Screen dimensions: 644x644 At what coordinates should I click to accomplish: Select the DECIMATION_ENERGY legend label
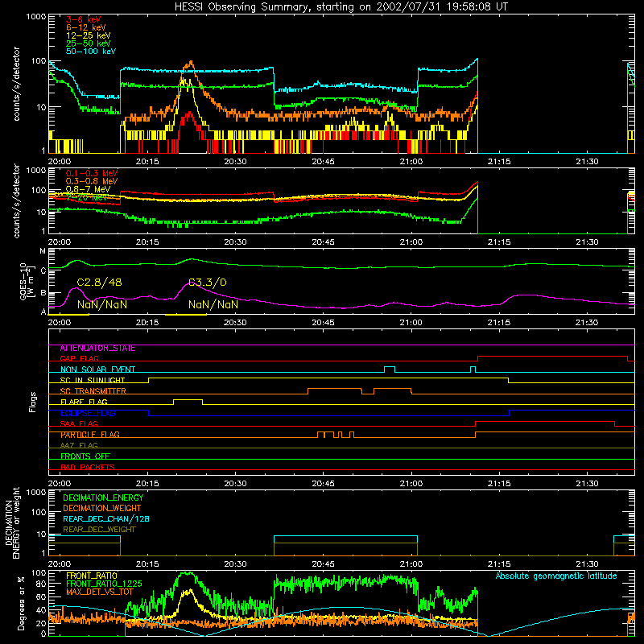(104, 497)
